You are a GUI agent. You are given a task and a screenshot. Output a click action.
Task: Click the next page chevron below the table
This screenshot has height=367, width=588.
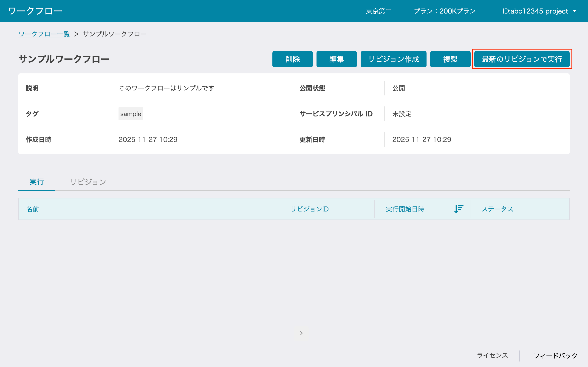(x=301, y=333)
